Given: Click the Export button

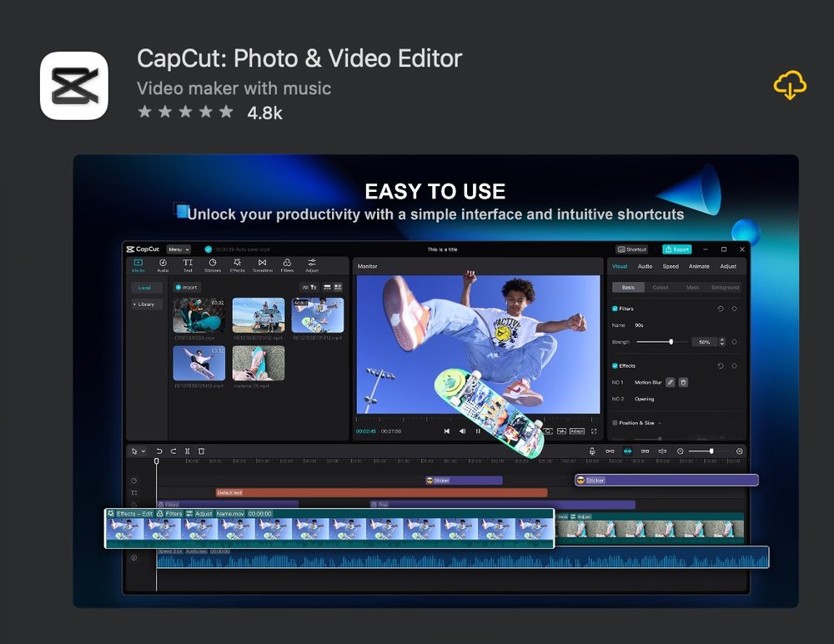Looking at the screenshot, I should (x=676, y=249).
